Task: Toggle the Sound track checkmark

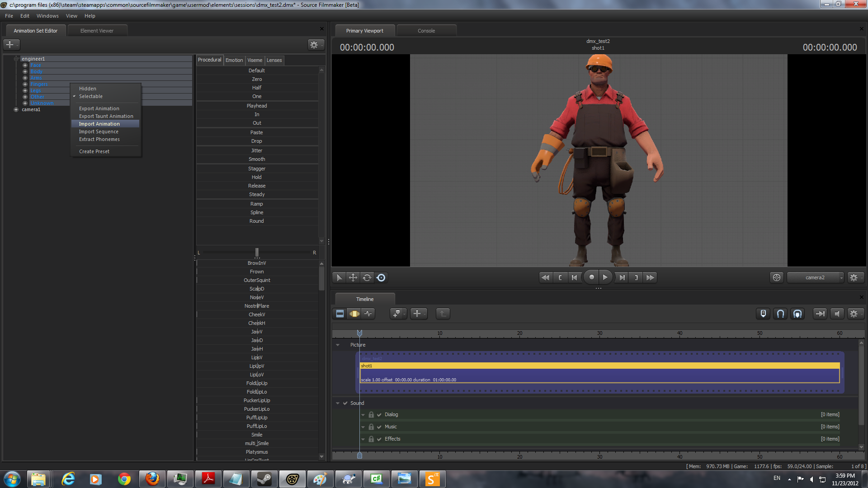Action: tap(345, 403)
